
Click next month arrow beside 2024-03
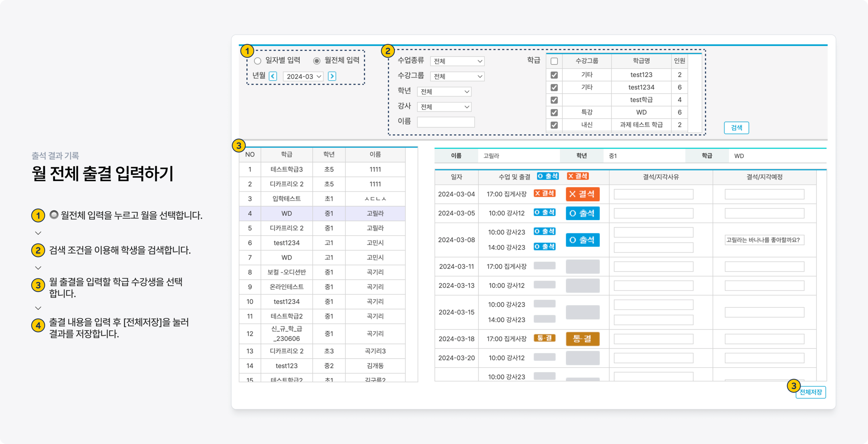tap(332, 76)
